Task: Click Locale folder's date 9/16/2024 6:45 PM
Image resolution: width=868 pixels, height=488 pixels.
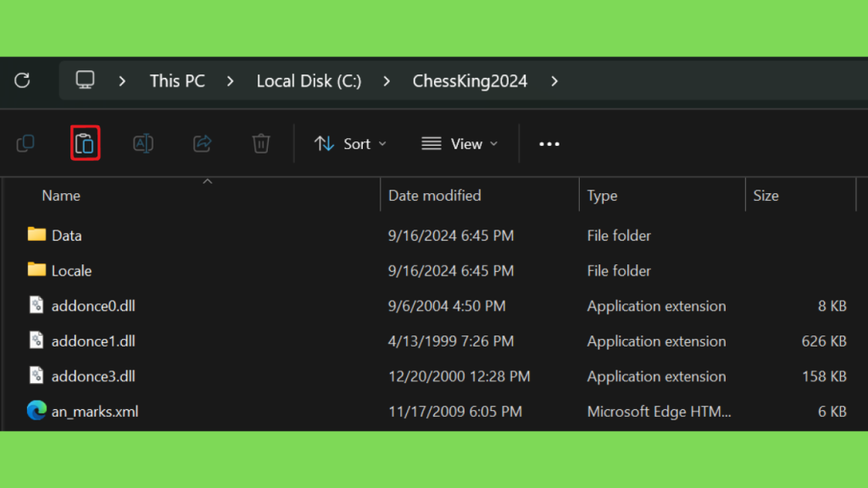Action: click(451, 270)
